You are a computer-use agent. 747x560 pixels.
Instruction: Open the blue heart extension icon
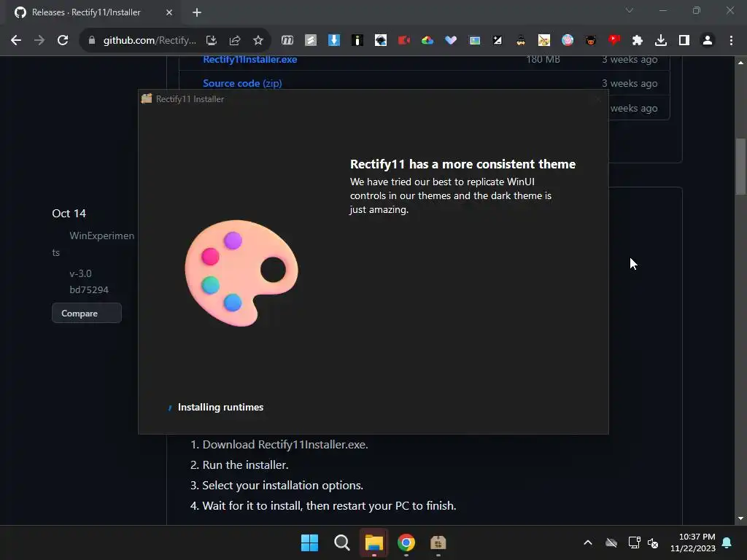tap(451, 41)
